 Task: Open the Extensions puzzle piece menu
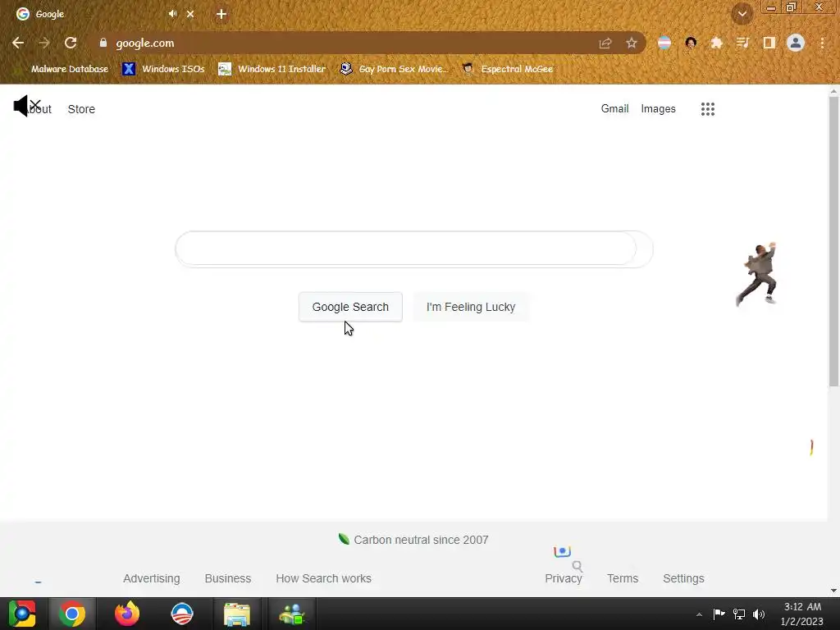coord(717,43)
